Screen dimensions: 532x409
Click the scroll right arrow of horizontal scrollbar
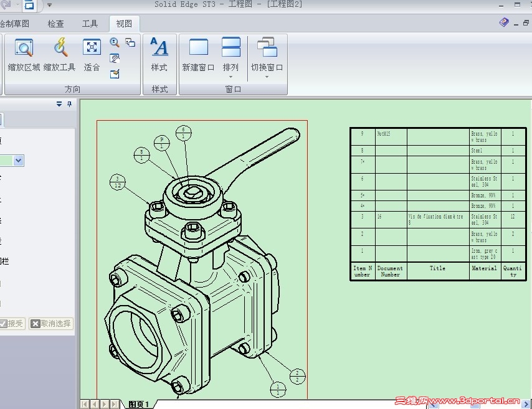tap(526, 404)
